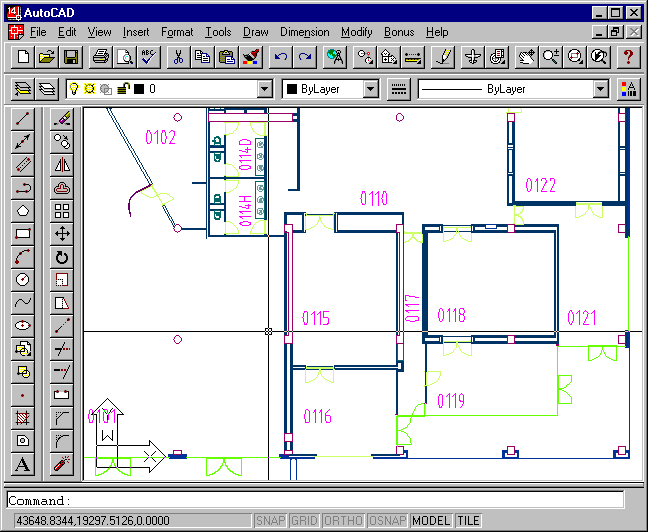Toggle TILE mode in status bar

pos(468,520)
